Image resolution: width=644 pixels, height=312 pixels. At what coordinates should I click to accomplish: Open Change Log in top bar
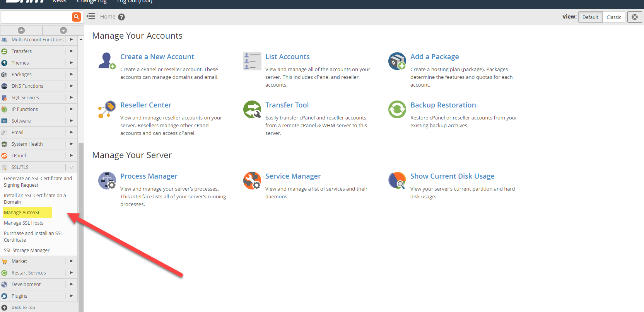tap(92, 2)
